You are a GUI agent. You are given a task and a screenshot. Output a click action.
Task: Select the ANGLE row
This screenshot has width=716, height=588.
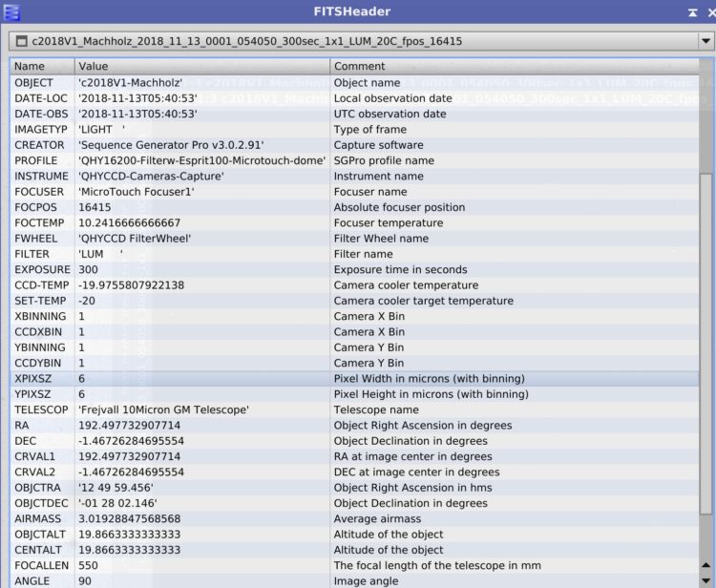(354, 580)
